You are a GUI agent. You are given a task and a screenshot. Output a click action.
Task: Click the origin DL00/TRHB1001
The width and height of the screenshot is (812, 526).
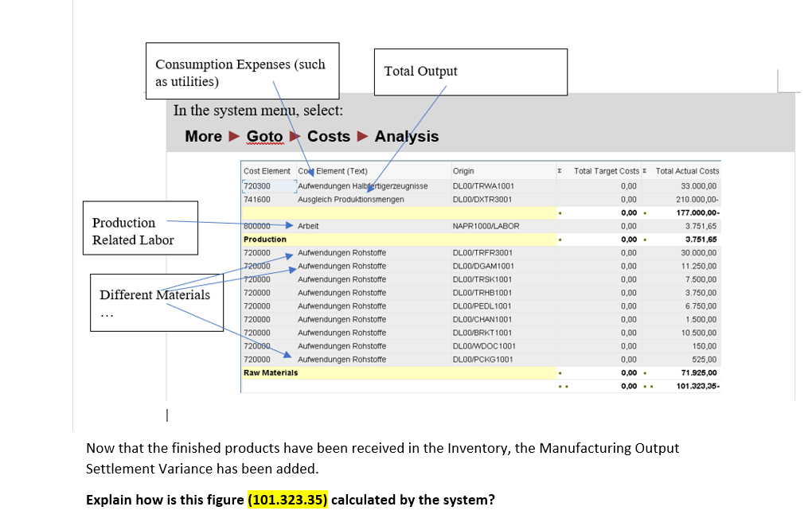click(482, 293)
